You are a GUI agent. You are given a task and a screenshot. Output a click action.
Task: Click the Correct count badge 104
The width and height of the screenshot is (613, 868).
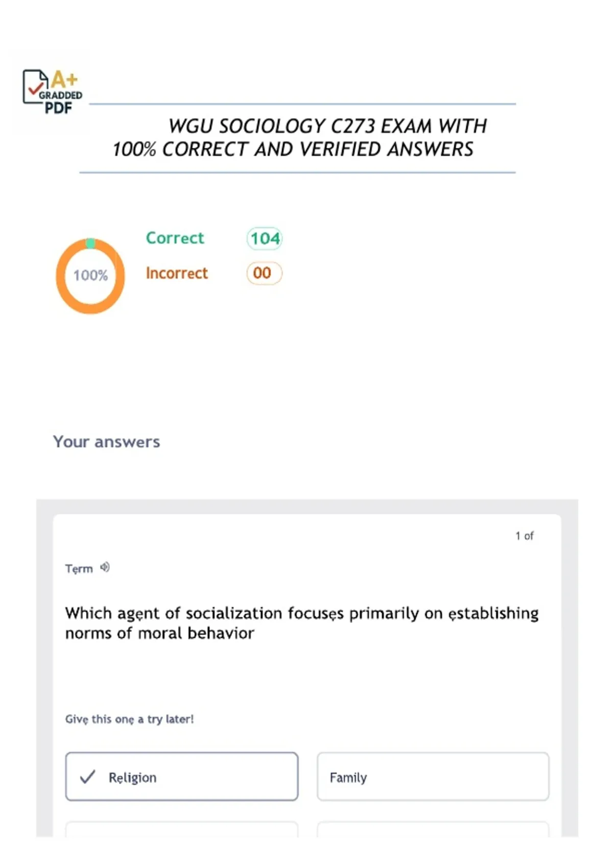[265, 238]
